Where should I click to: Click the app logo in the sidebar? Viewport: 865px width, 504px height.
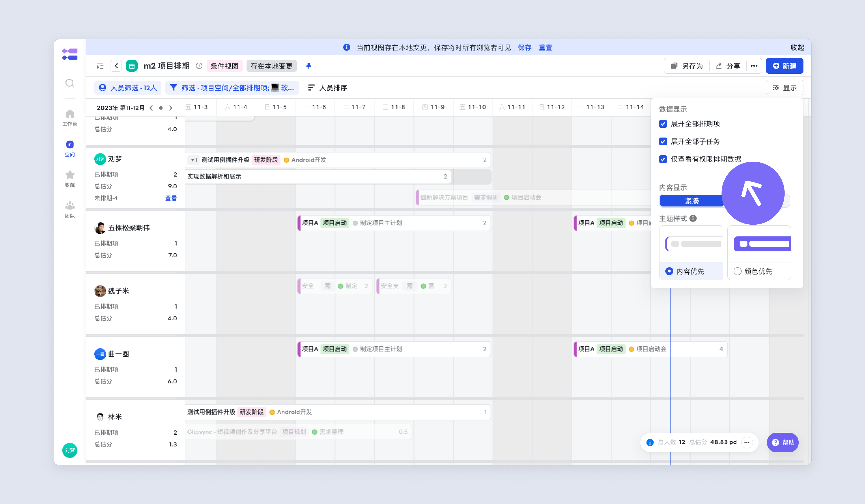(70, 54)
